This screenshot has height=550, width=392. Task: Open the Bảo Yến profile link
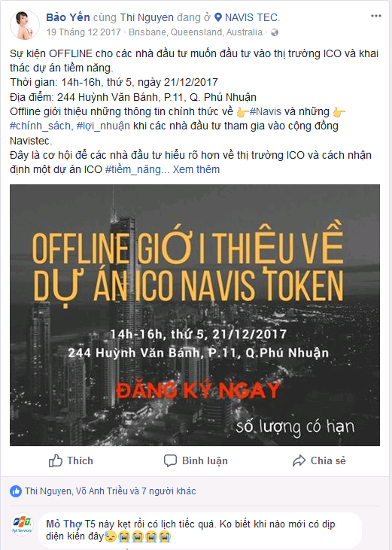68,17
